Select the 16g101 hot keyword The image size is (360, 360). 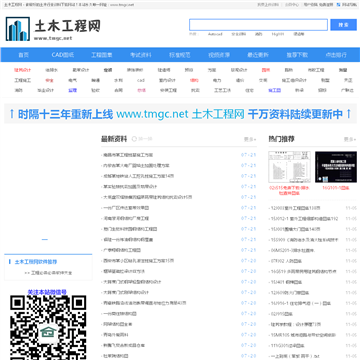click(278, 34)
